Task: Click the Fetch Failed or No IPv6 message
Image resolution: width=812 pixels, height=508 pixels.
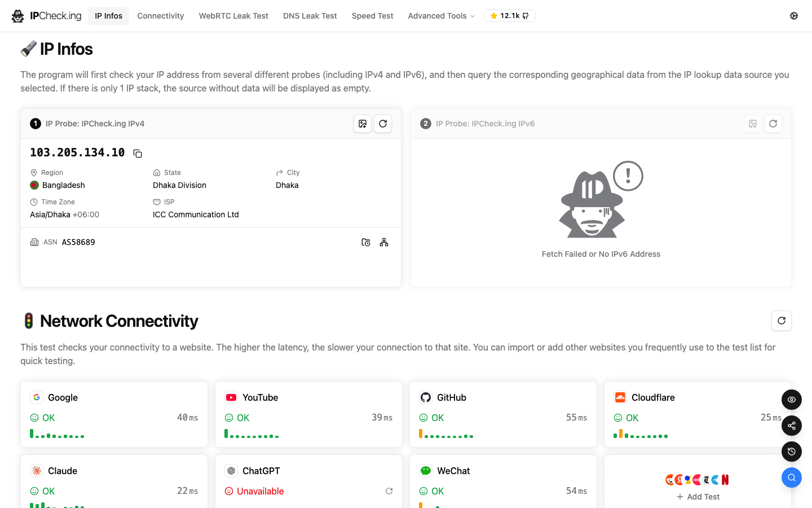Action: (x=601, y=254)
